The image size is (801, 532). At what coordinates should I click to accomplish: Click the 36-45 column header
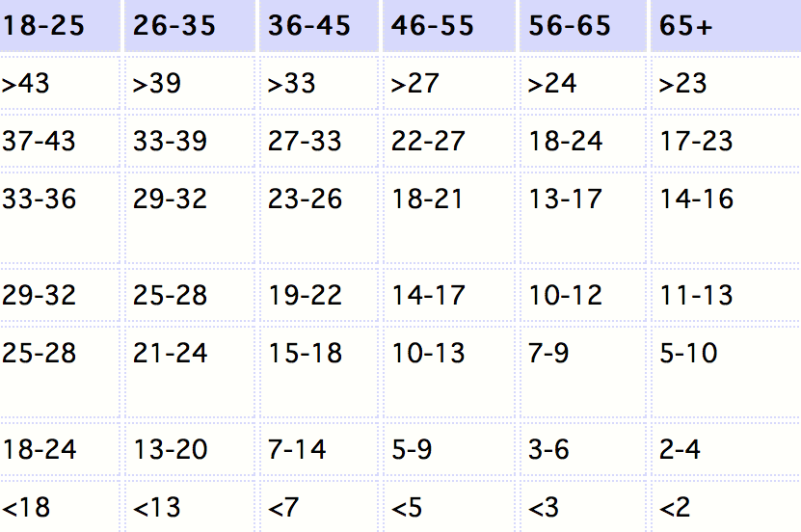(319, 25)
